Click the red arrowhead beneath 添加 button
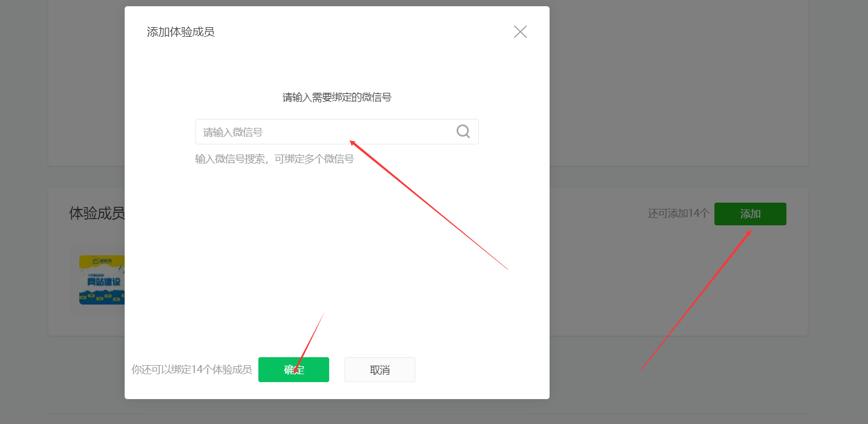Image resolution: width=868 pixels, height=424 pixels. point(748,233)
